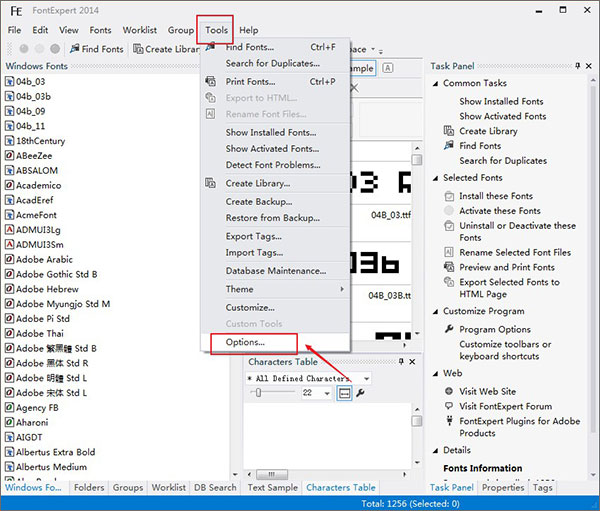Click Visit FontExpert Forum link
The image size is (600, 511).
click(x=505, y=406)
